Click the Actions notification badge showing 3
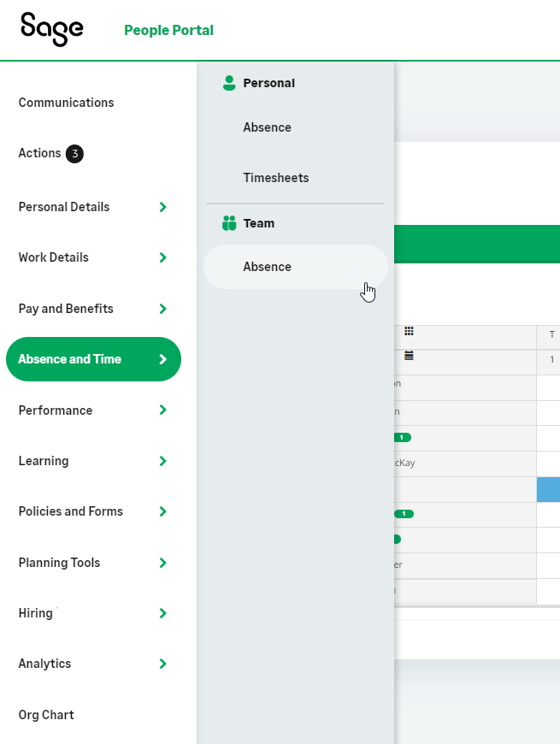Viewport: 560px width, 744px height. pos(74,154)
